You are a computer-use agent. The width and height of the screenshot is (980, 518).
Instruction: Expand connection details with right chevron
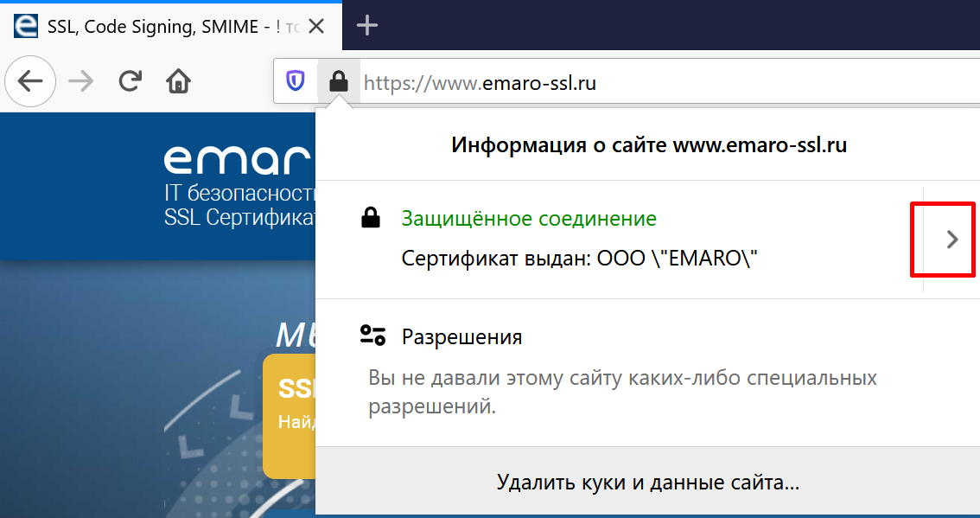951,239
